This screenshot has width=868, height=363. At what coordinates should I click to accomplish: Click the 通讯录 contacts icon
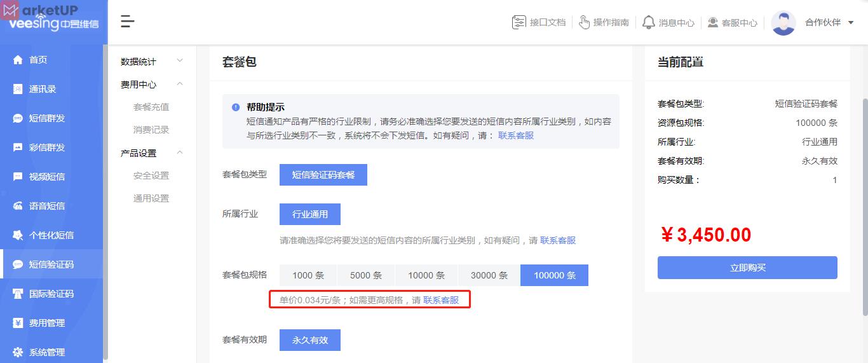(18, 89)
